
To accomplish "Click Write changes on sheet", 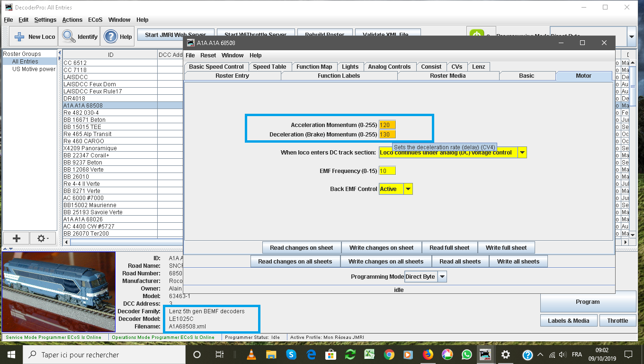I will point(382,248).
